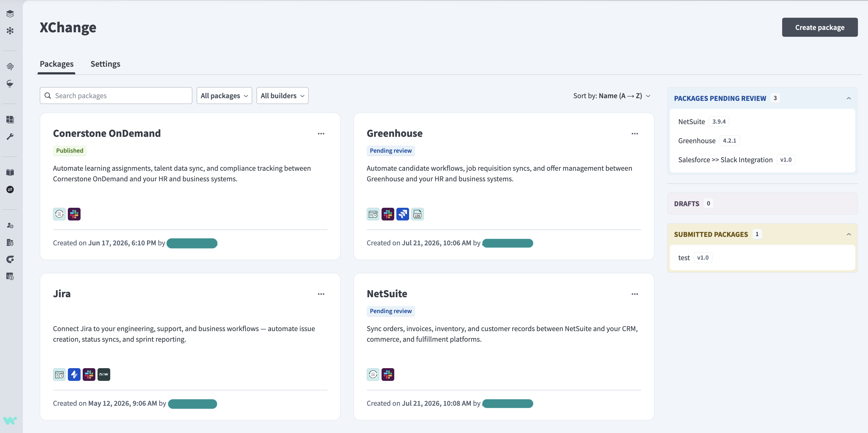Switch to the Packages tab

[x=57, y=64]
